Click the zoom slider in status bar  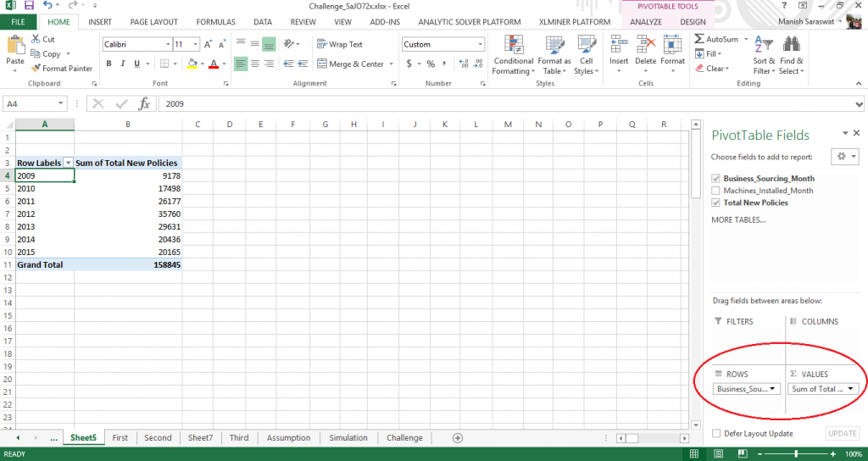point(795,454)
